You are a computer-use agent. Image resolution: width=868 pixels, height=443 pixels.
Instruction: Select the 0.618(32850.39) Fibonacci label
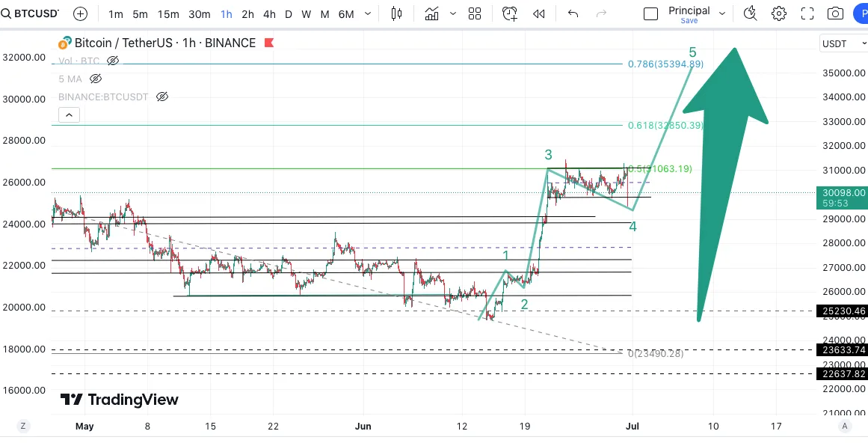pos(666,125)
